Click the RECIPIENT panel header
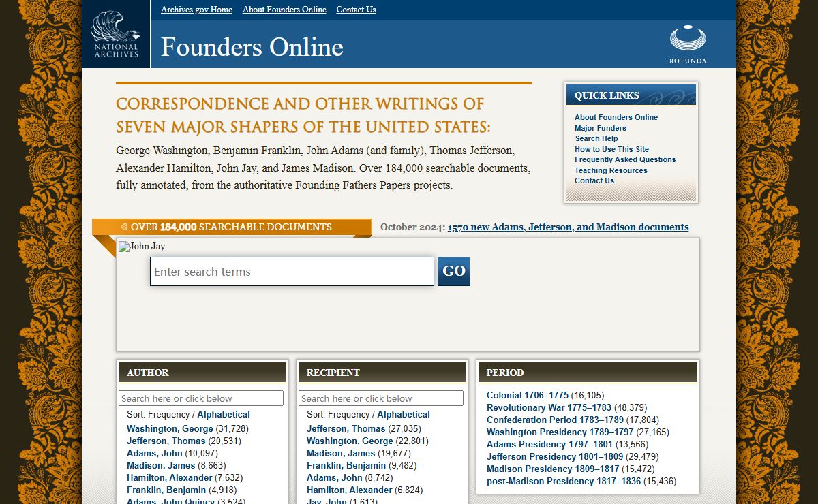The image size is (818, 504). (x=382, y=373)
